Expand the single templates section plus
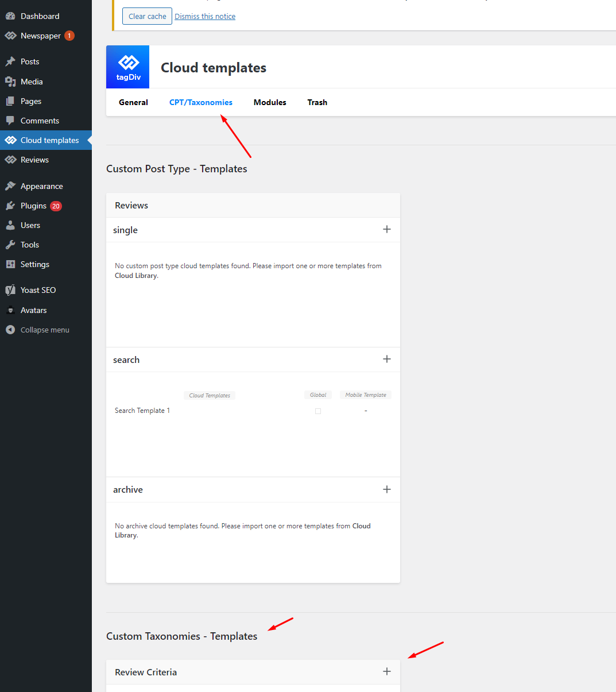The image size is (616, 692). click(387, 229)
